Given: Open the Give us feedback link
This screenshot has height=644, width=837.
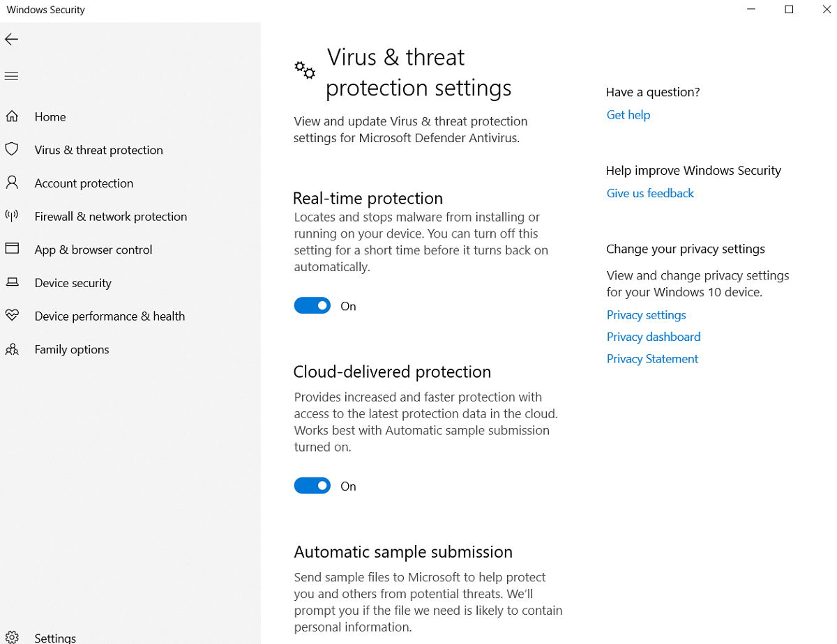Looking at the screenshot, I should click(x=650, y=193).
